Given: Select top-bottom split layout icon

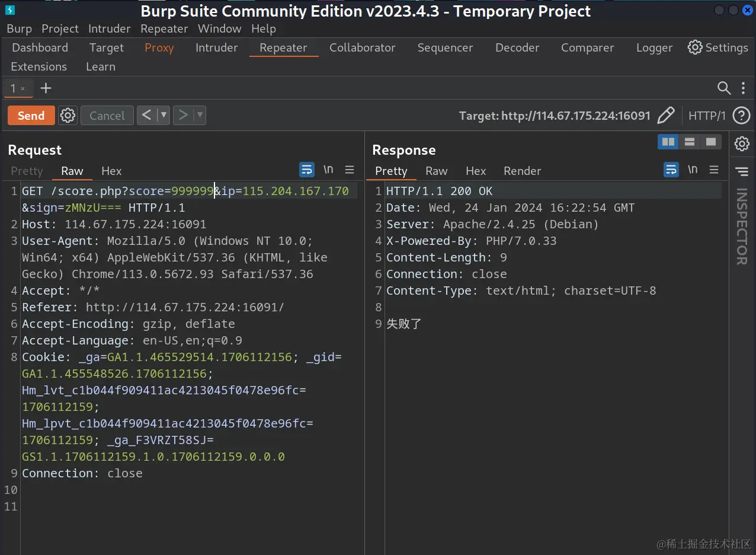Looking at the screenshot, I should [x=690, y=142].
